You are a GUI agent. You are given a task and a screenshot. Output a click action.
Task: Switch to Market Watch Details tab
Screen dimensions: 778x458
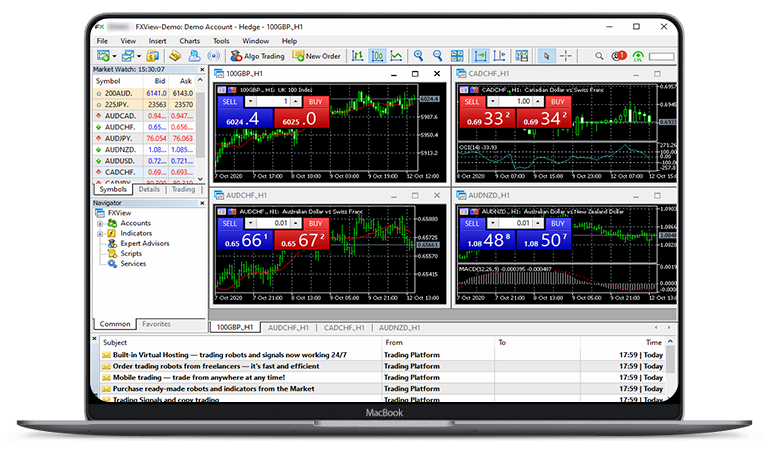pos(149,190)
